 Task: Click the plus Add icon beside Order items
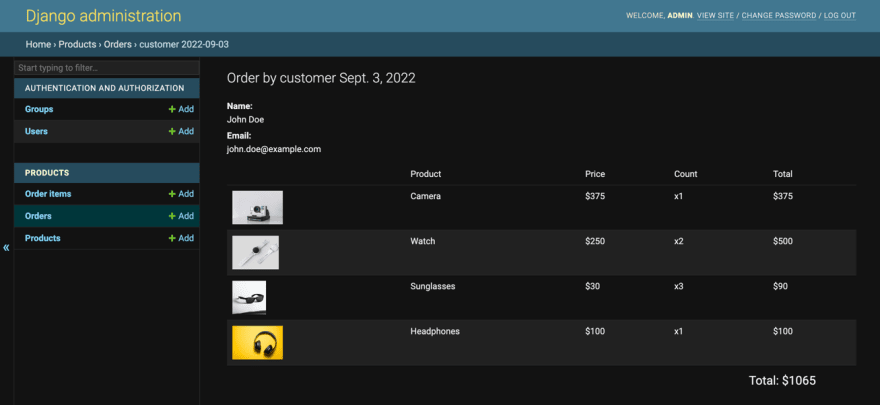tap(172, 194)
